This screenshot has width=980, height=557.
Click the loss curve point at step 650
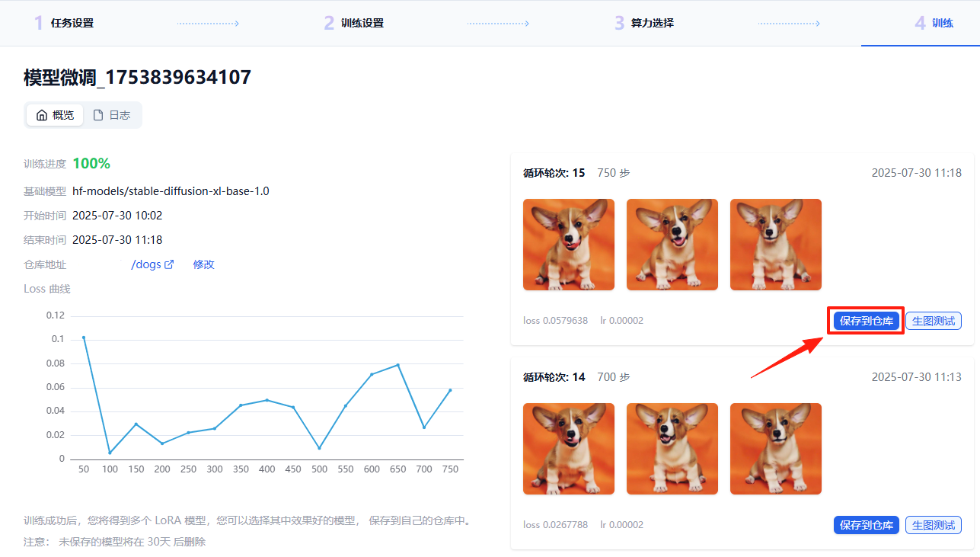397,365
